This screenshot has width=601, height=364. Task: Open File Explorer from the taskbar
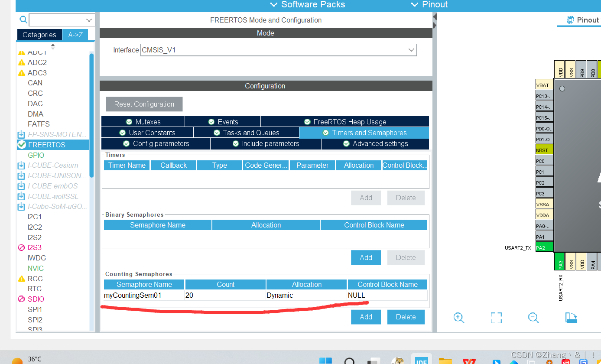445,361
